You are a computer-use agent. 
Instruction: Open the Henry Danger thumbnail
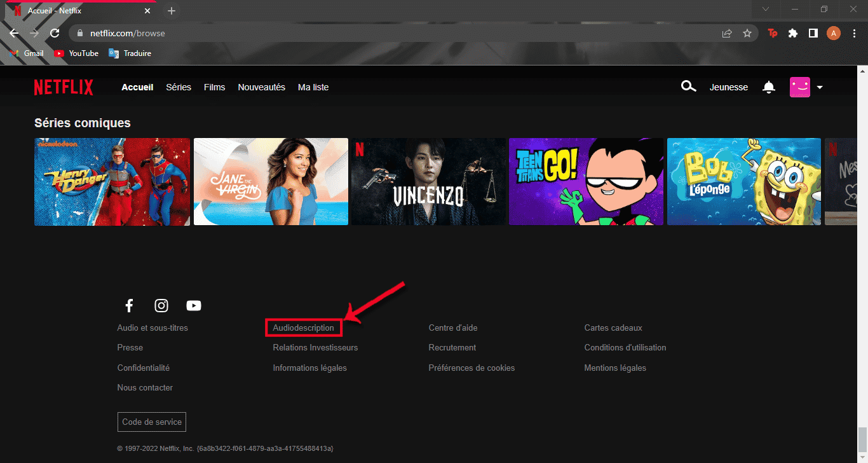(112, 182)
